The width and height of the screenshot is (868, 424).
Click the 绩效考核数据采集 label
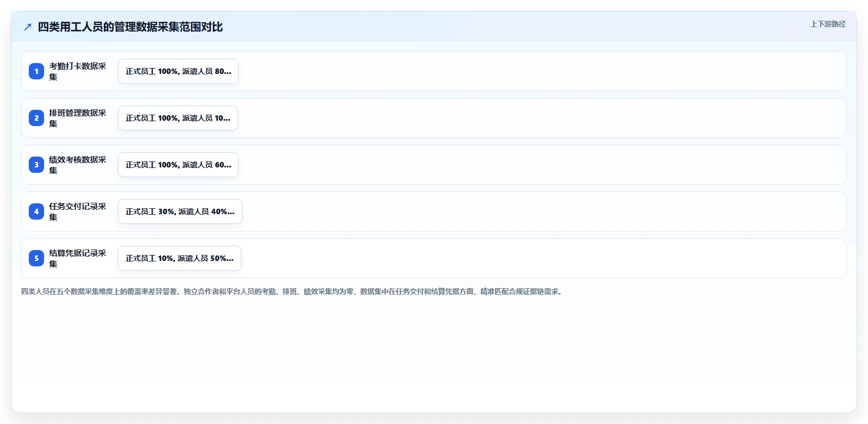[x=78, y=165]
